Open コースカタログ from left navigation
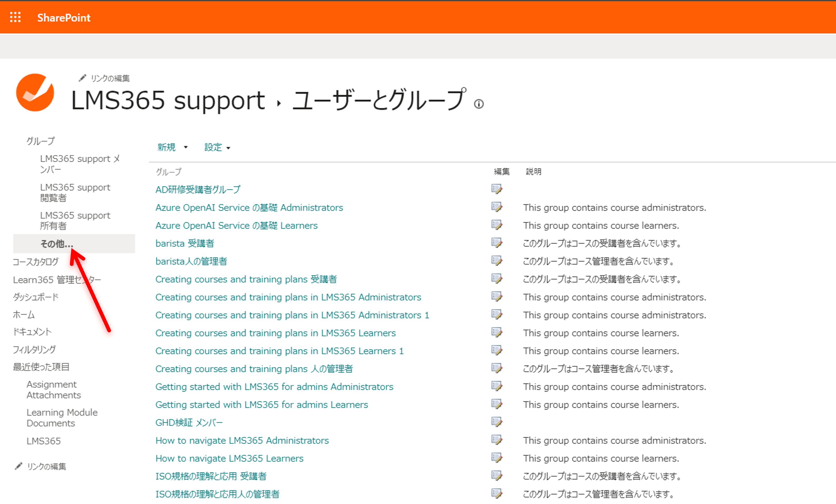836x504 pixels. pos(36,262)
